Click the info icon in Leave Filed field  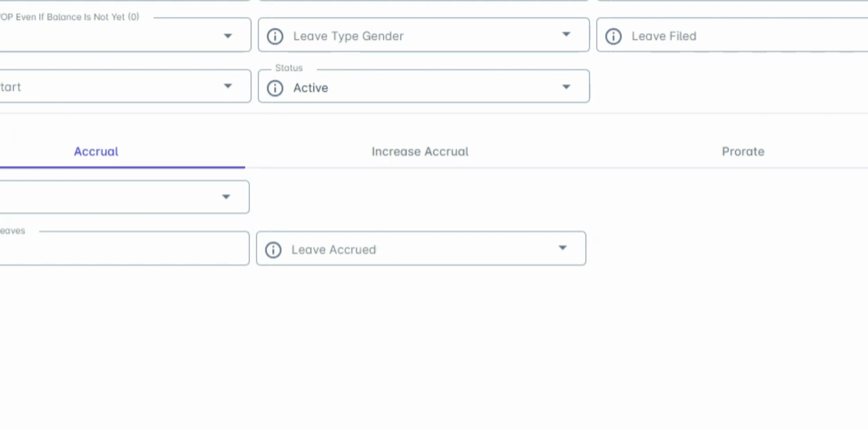coord(613,36)
